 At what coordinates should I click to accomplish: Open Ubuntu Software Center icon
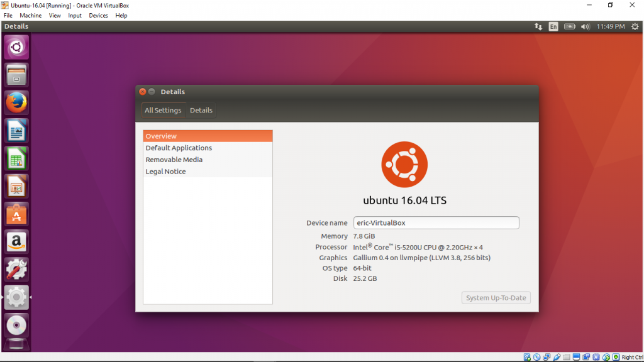[16, 214]
